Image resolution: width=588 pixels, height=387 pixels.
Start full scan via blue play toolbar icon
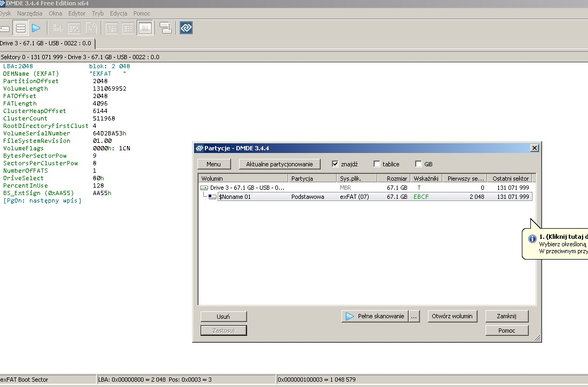coord(36,28)
